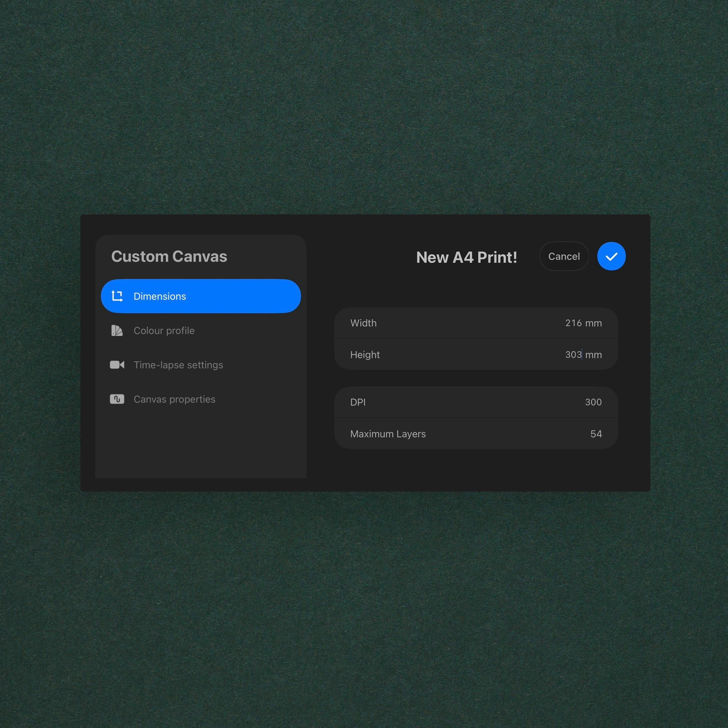Edit the Height value 303
The width and height of the screenshot is (728, 728).
[573, 354]
